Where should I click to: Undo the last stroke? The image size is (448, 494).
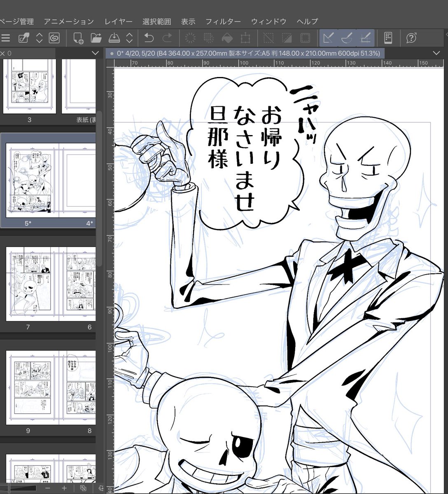click(149, 38)
